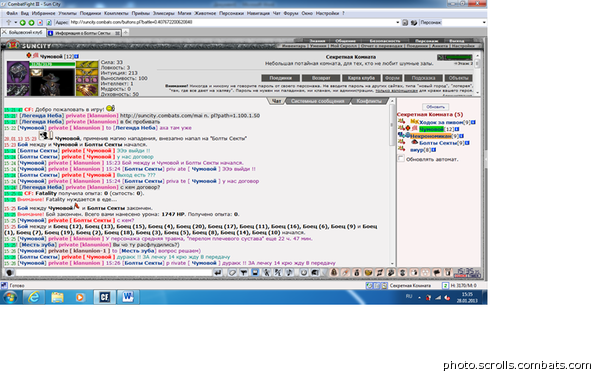Click in the chat message input field
The width and height of the screenshot is (600, 375).
pyautogui.click(x=114, y=272)
